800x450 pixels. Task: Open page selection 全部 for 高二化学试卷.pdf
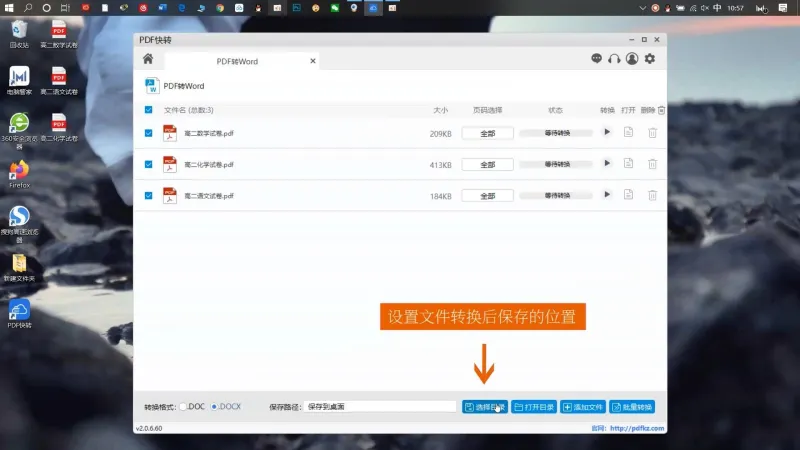click(x=487, y=164)
